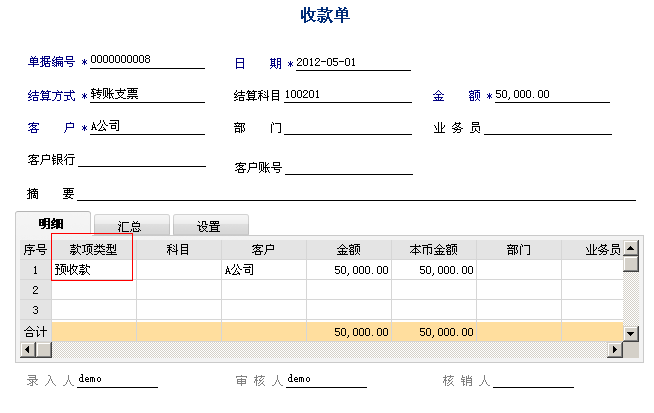Click the 客户账号 input field

point(349,167)
